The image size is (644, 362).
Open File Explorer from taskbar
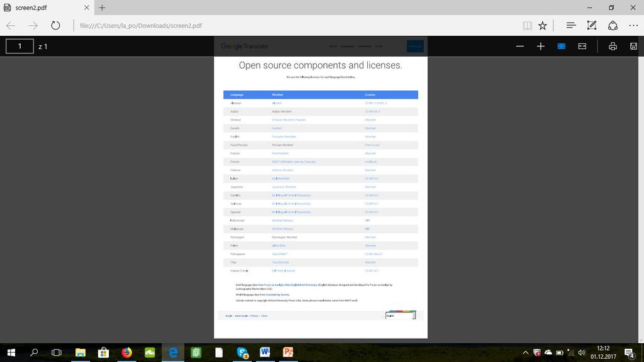click(80, 353)
